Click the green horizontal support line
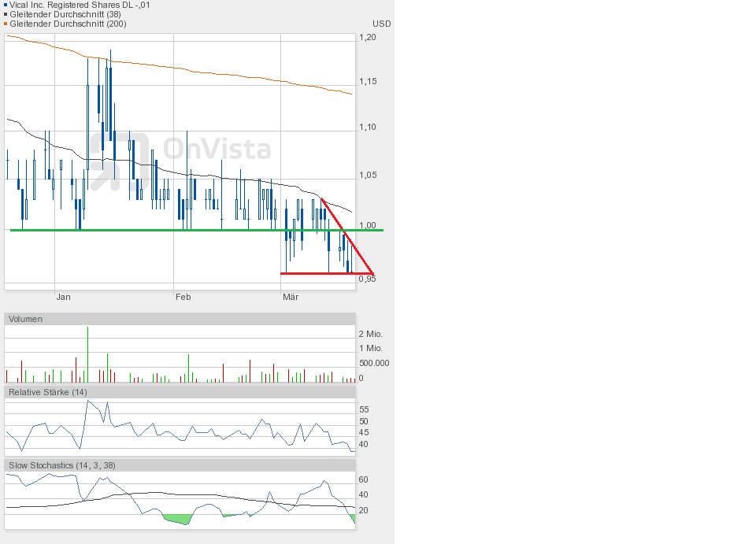 (157, 230)
